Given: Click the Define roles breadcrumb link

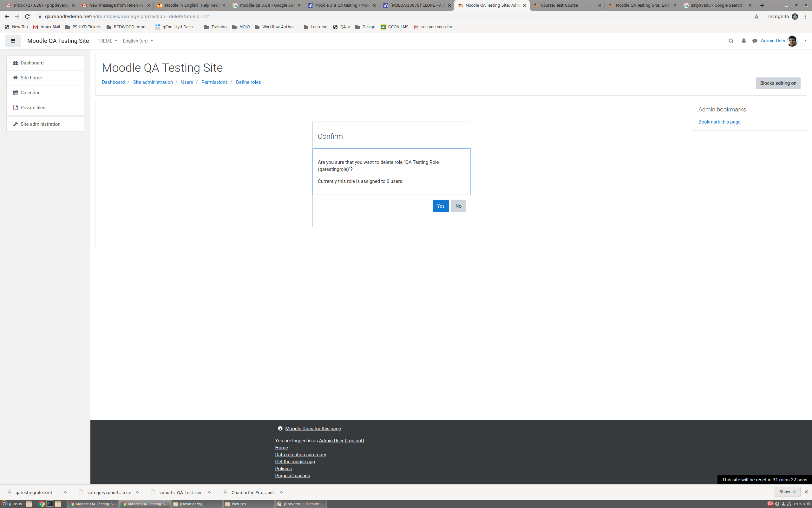Looking at the screenshot, I should coord(248,82).
